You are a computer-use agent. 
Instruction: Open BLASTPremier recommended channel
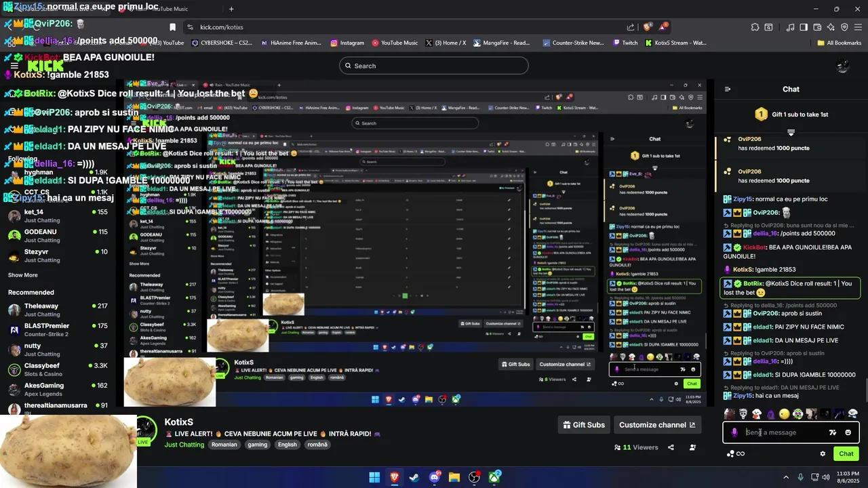point(58,329)
